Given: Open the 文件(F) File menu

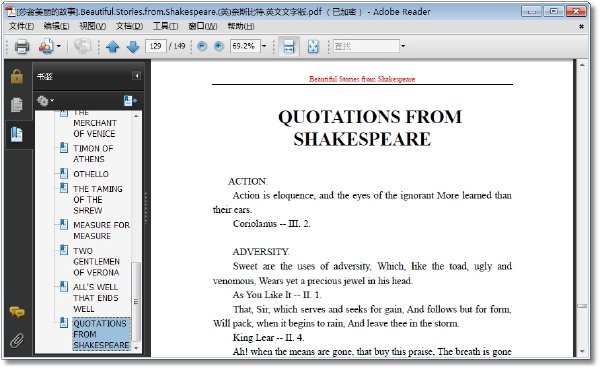Looking at the screenshot, I should pos(21,26).
